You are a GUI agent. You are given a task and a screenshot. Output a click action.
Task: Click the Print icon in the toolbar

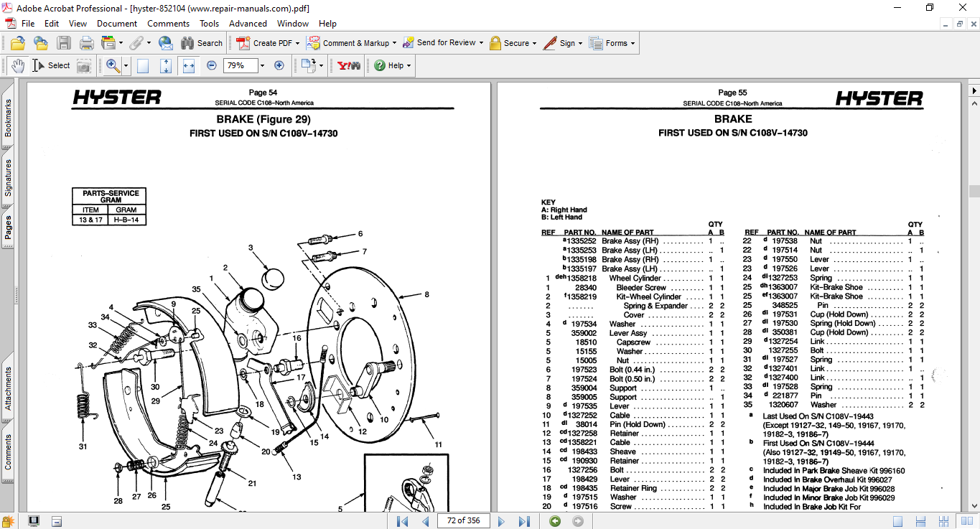87,43
